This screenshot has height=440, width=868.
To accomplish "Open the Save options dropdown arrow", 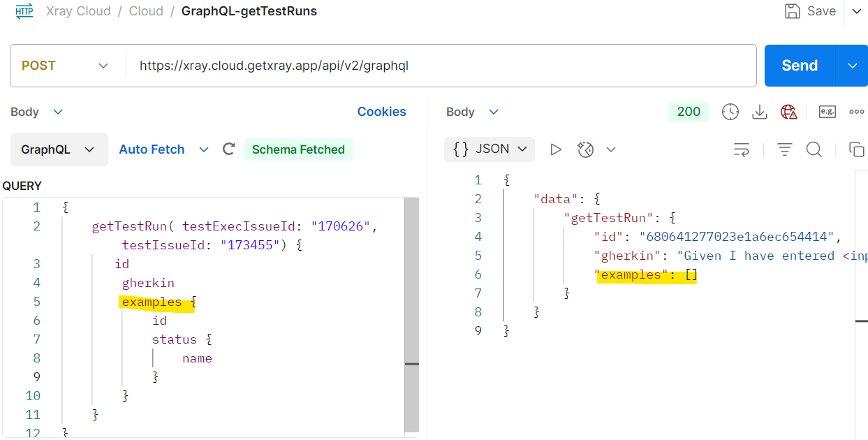I will pos(856,11).
